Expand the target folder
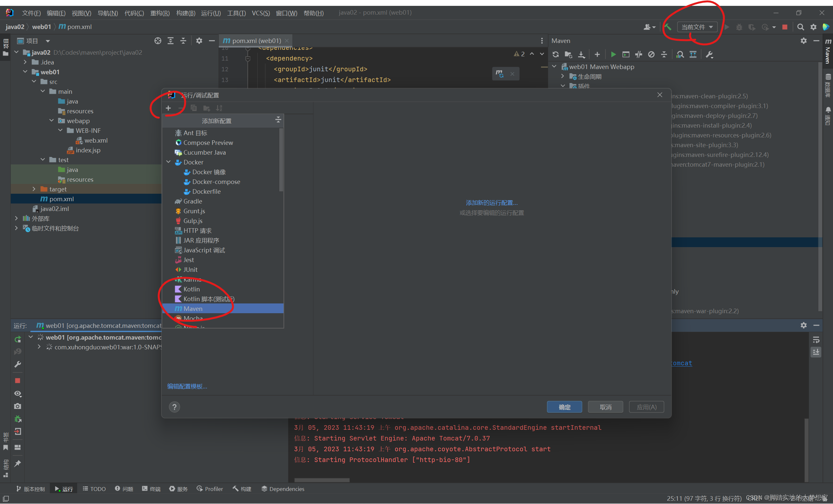The width and height of the screenshot is (833, 504). pyautogui.click(x=34, y=189)
